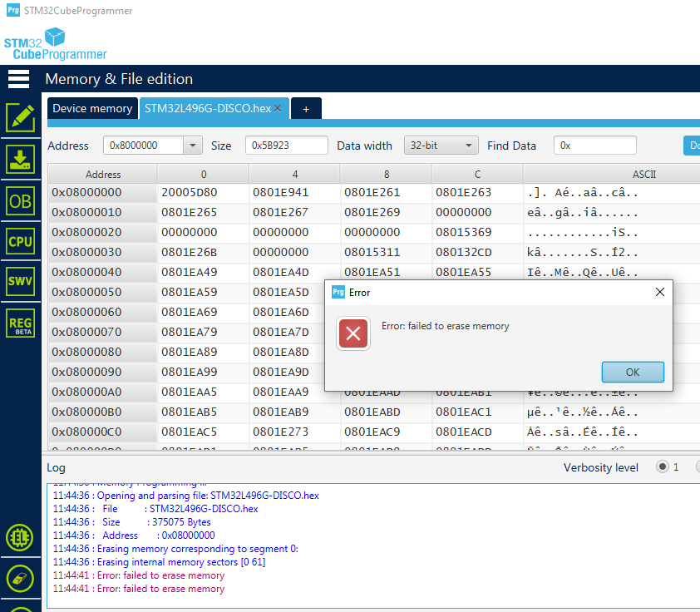Click the Address input field 0x8000000
The image size is (700, 612).
pyautogui.click(x=143, y=145)
